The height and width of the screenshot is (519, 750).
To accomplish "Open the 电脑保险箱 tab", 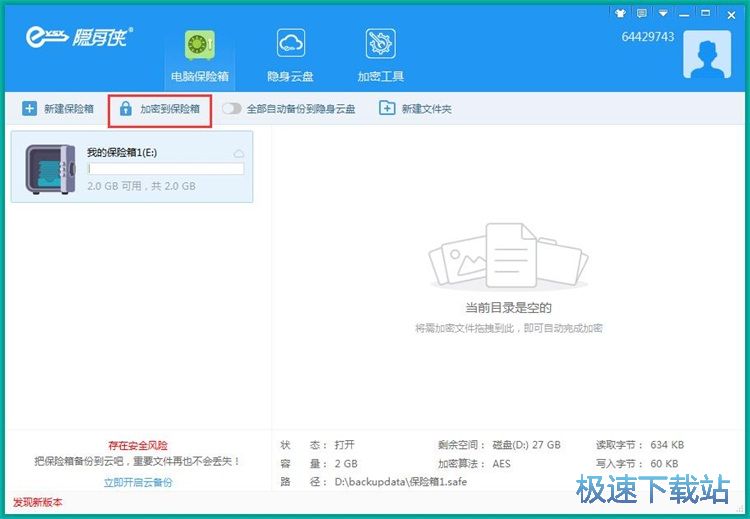I will (x=199, y=56).
